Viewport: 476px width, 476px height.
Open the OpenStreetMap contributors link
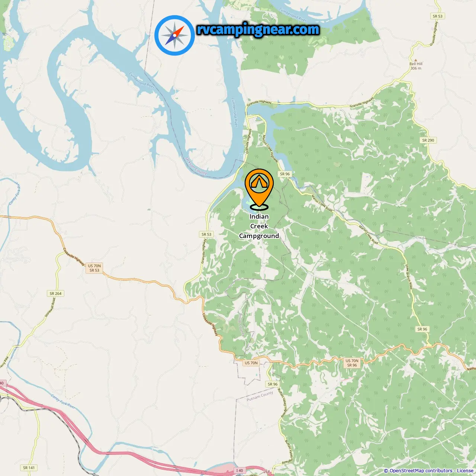point(421,471)
